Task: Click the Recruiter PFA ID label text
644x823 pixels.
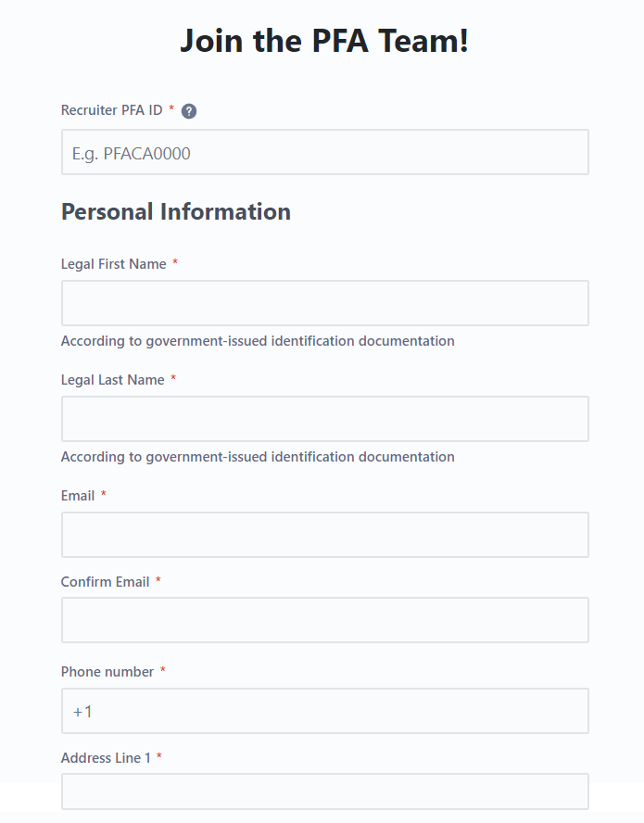Action: [112, 110]
